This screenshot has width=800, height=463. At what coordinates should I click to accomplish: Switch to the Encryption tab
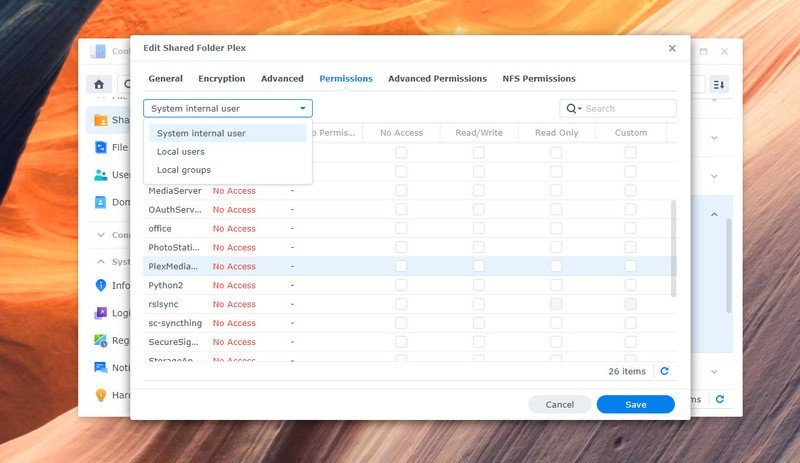click(x=221, y=79)
